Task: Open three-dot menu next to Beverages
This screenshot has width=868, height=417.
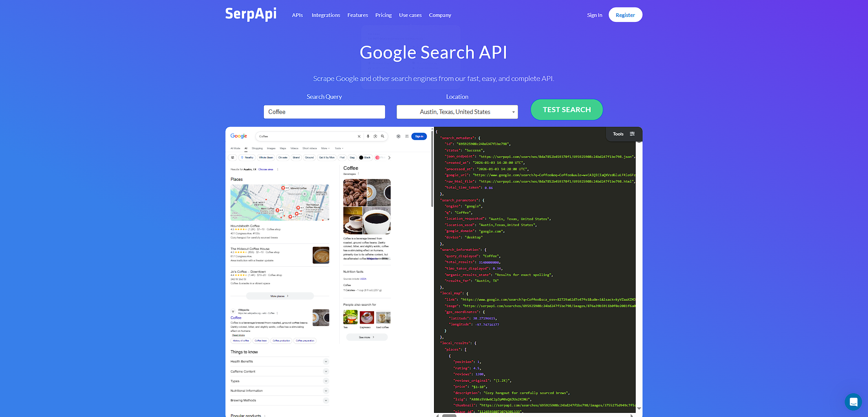Action: pos(359,174)
